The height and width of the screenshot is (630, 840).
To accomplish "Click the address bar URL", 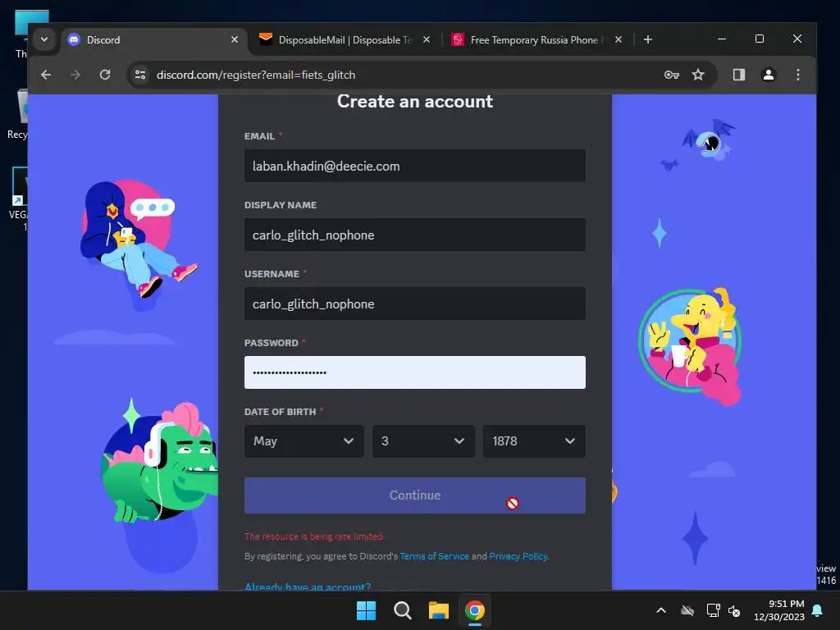I will coord(256,75).
